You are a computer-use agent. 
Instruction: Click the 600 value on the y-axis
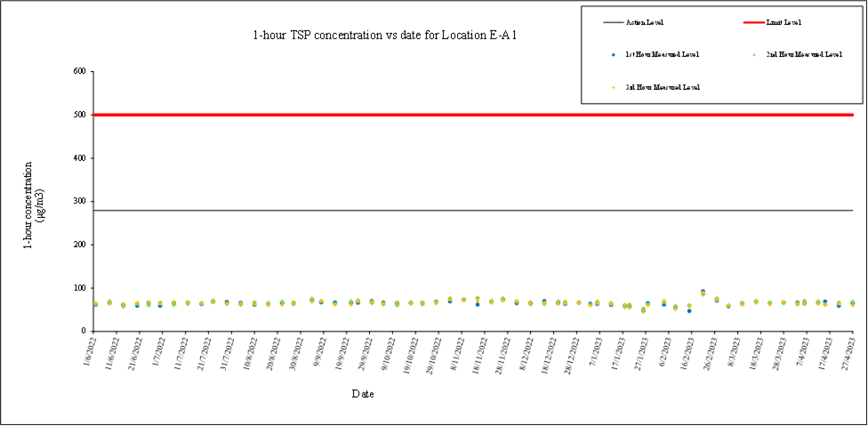78,71
